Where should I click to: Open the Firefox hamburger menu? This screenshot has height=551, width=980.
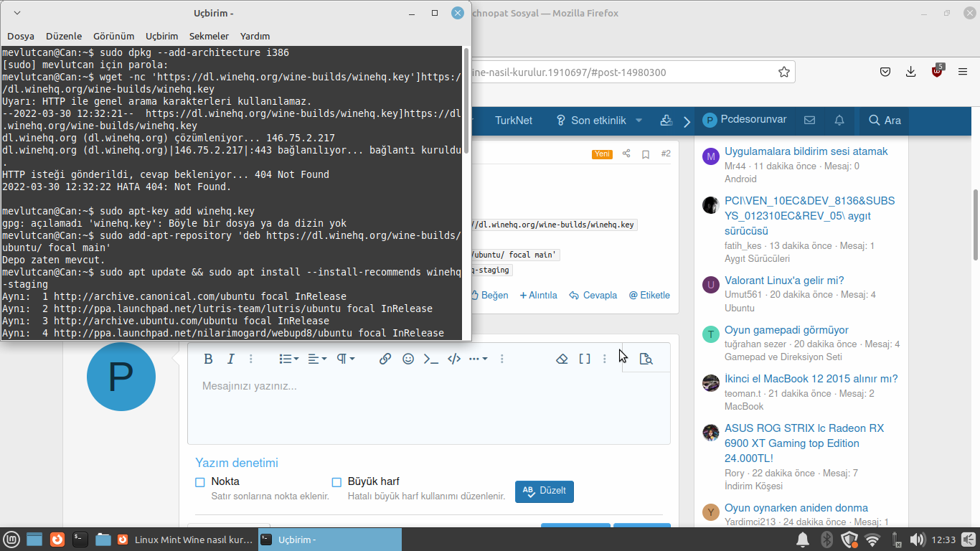[x=963, y=72]
